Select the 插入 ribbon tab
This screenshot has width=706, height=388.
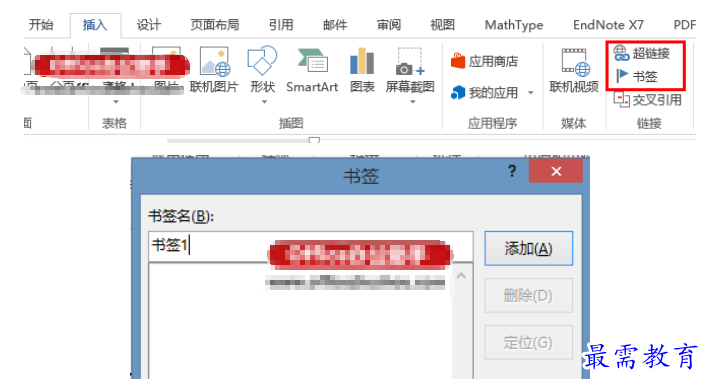point(95,25)
